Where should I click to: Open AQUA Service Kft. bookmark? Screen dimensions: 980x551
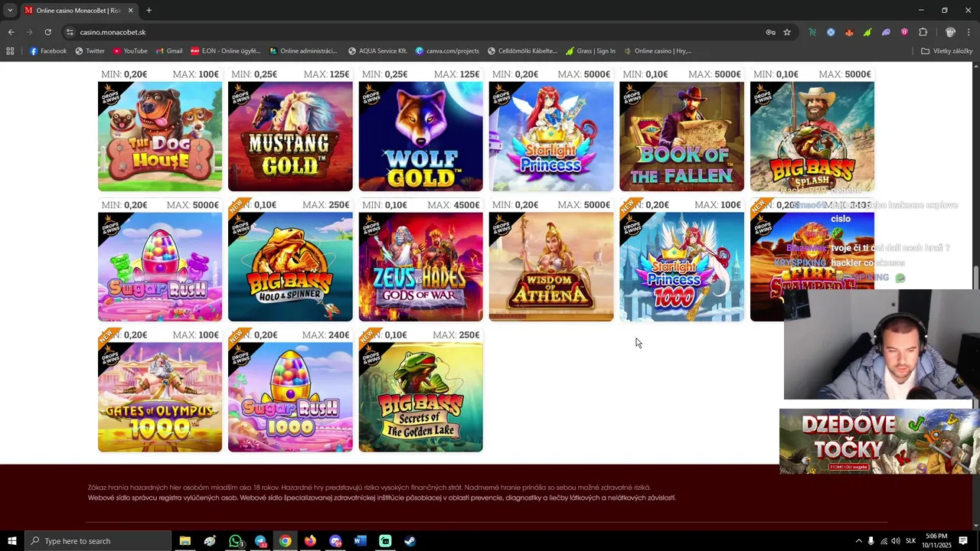click(377, 51)
